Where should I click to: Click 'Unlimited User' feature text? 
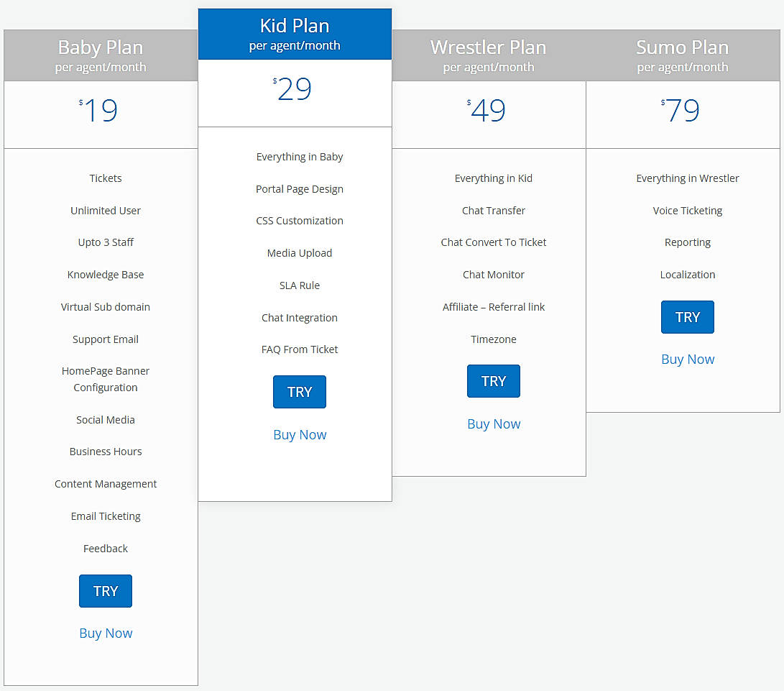106,211
